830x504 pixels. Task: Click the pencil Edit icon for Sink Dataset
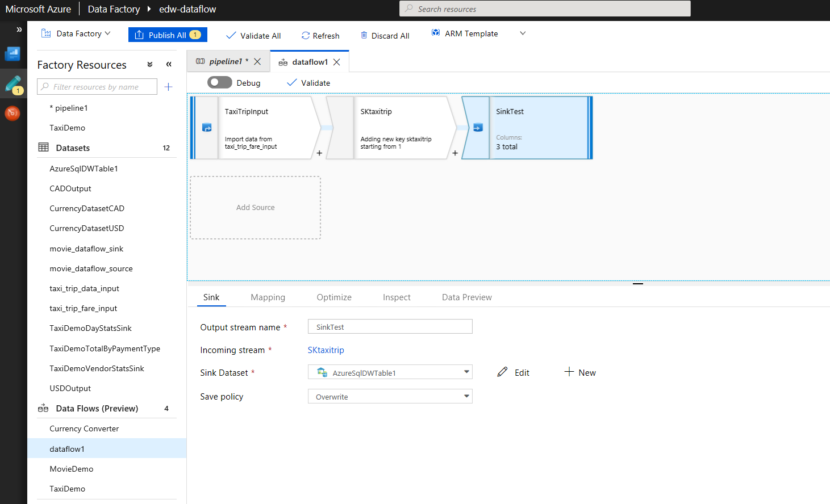(x=502, y=372)
